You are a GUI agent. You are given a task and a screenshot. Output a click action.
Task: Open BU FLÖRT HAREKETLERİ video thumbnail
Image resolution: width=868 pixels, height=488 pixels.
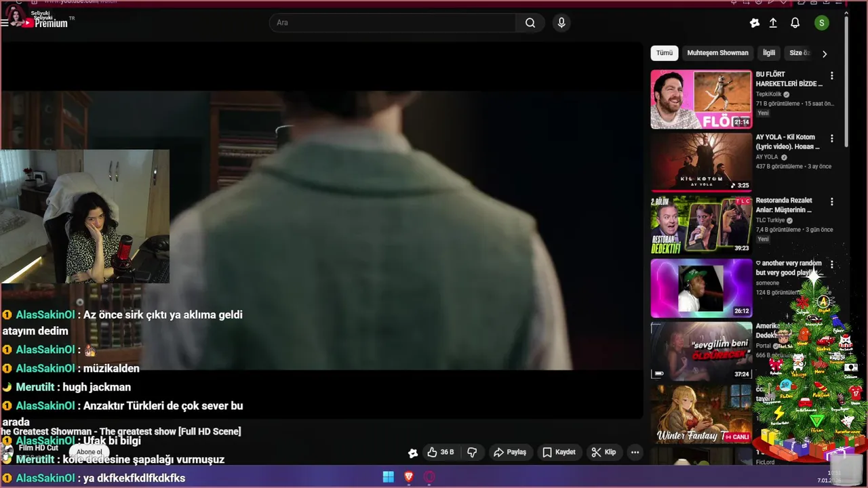pos(701,99)
